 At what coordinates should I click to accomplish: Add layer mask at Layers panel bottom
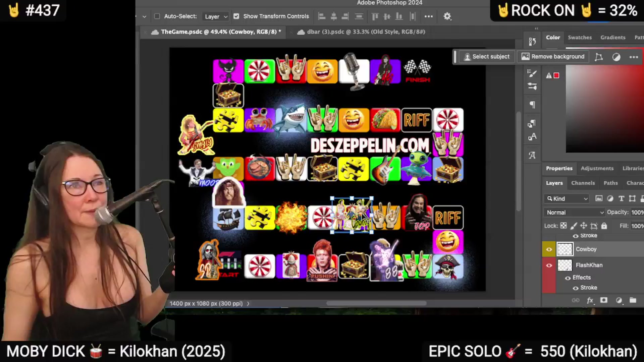[604, 300]
